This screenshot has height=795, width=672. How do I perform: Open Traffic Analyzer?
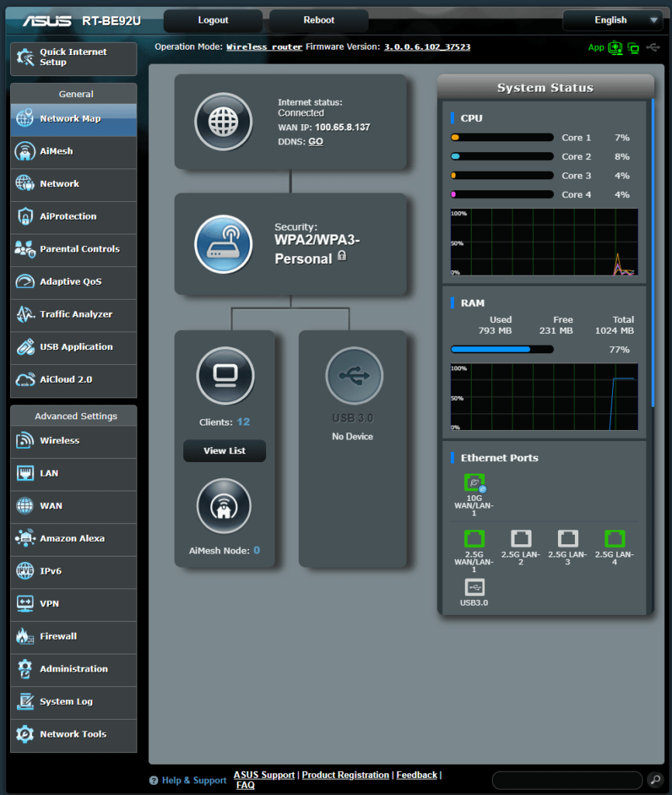(74, 314)
